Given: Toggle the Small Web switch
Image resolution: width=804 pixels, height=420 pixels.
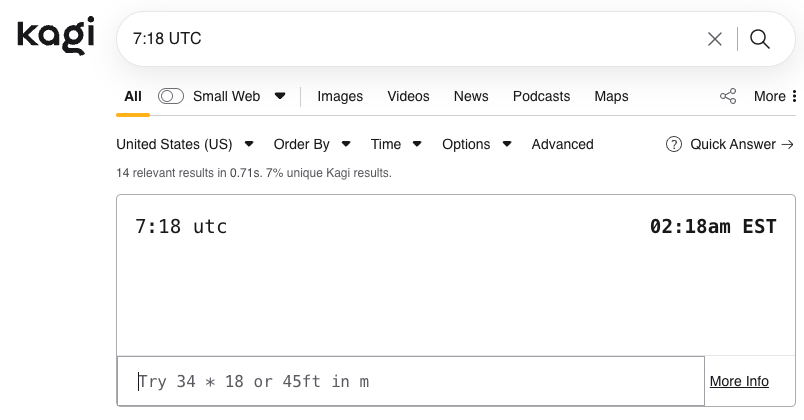Looking at the screenshot, I should point(171,96).
